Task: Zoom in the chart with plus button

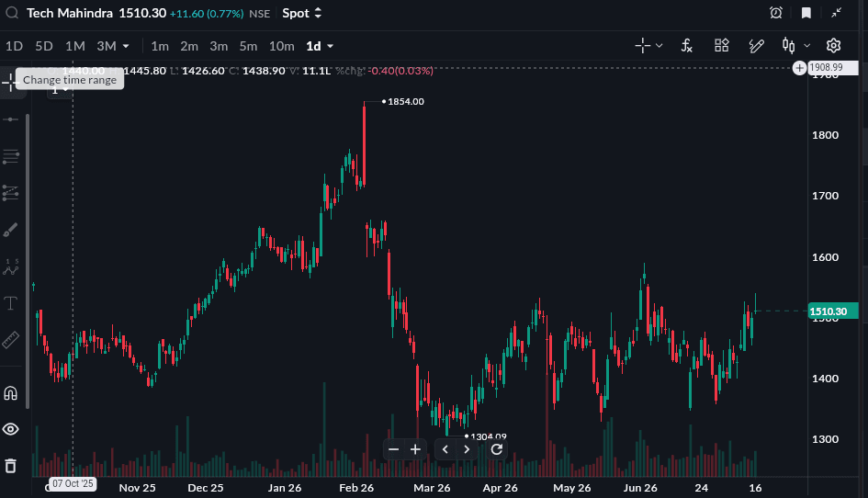Action: click(x=415, y=449)
